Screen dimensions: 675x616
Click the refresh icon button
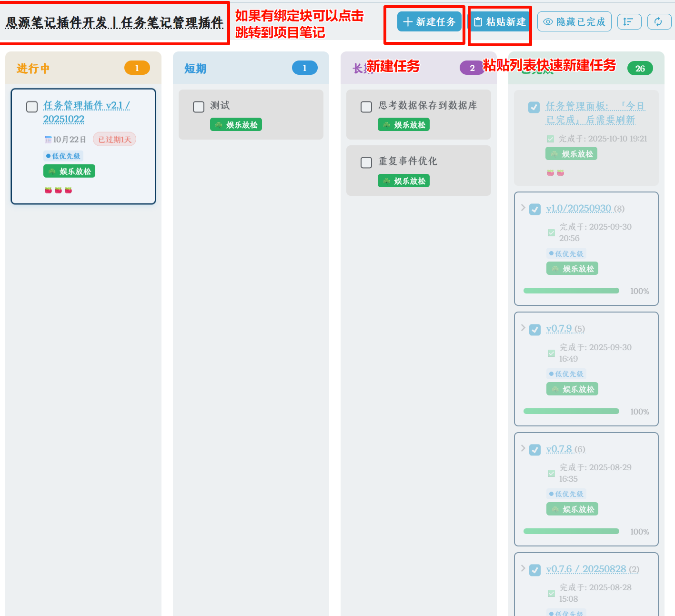pyautogui.click(x=659, y=22)
